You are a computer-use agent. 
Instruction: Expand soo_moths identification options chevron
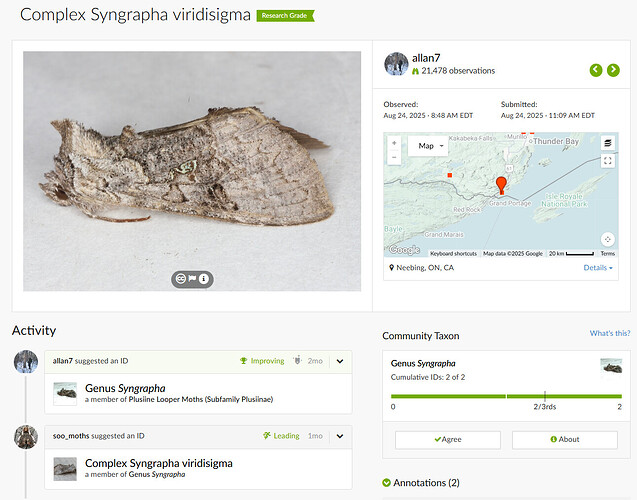[340, 436]
